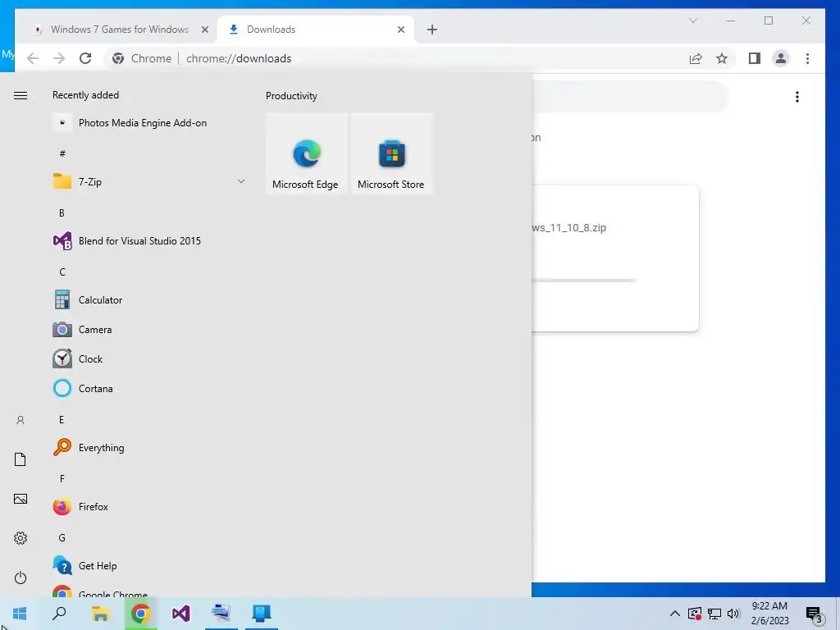This screenshot has width=840, height=630.
Task: Click the # section header
Action: pyautogui.click(x=62, y=153)
